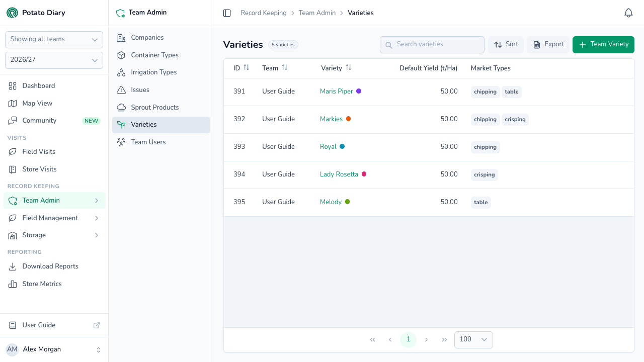Click the AM user avatar
The width and height of the screenshot is (644, 362).
point(12,349)
